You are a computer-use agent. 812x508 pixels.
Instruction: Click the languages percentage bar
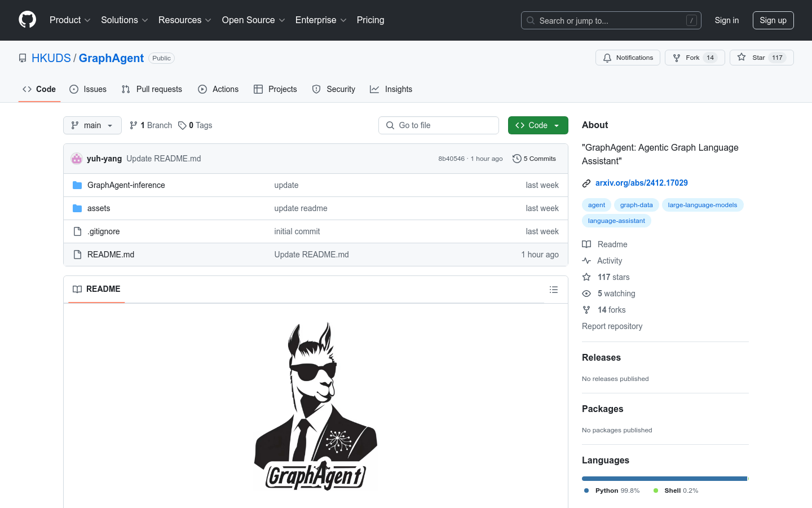click(664, 479)
